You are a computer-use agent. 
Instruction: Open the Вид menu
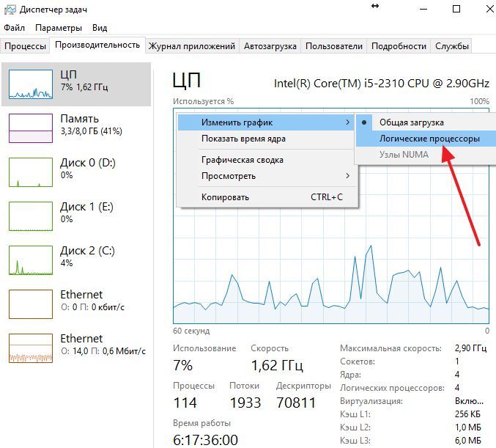point(100,28)
